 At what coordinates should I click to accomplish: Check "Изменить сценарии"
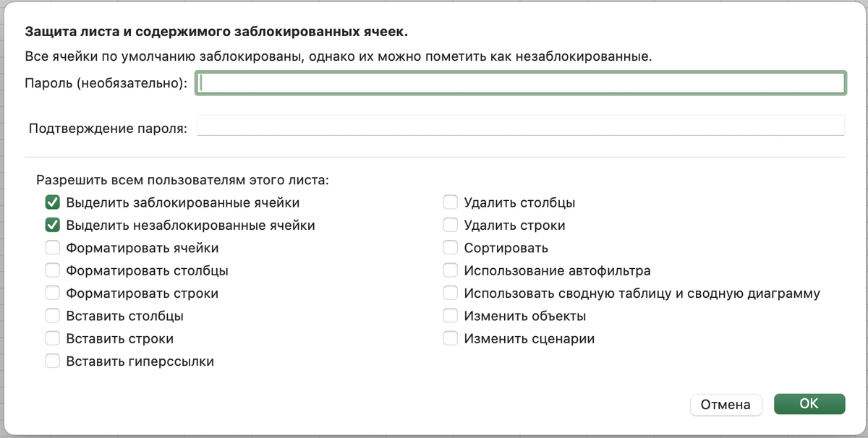(x=450, y=338)
